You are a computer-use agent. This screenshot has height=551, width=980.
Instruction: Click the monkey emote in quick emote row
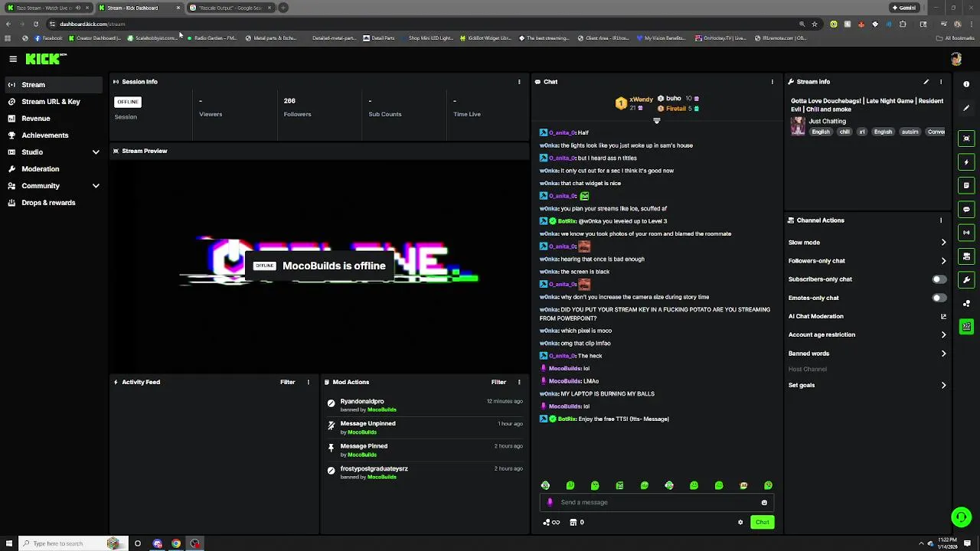(x=743, y=485)
